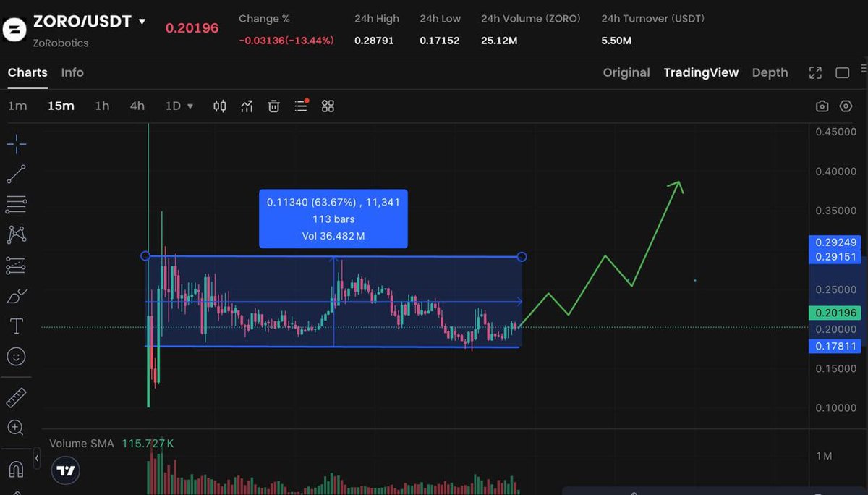Viewport: 868px width, 495px height.
Task: Open the indicators menu icon
Action: pyautogui.click(x=247, y=106)
